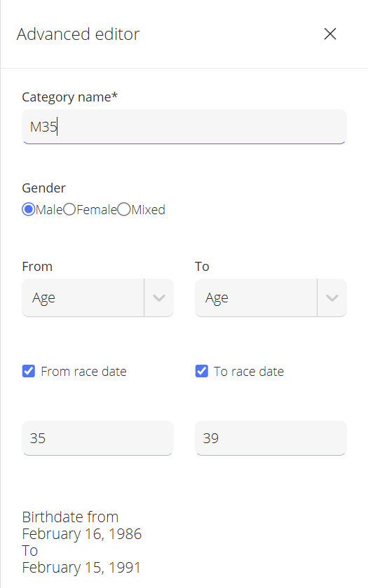The width and height of the screenshot is (368, 588).
Task: Click the Gender label
Action: (x=44, y=188)
